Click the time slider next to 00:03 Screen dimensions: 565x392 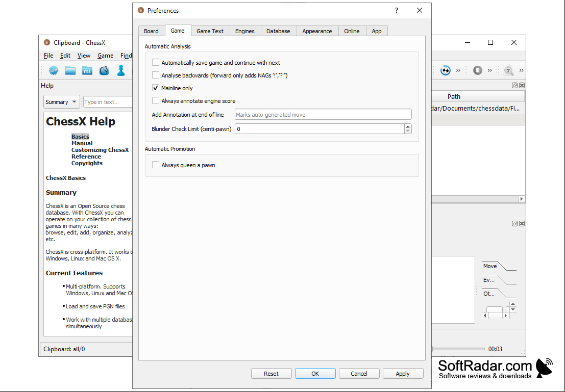point(458,349)
